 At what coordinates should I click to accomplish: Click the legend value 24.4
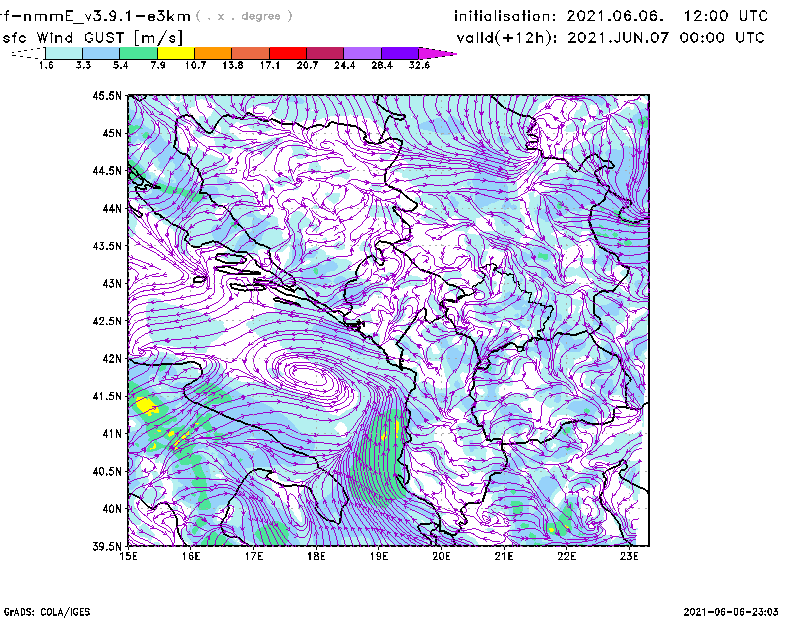point(344,65)
